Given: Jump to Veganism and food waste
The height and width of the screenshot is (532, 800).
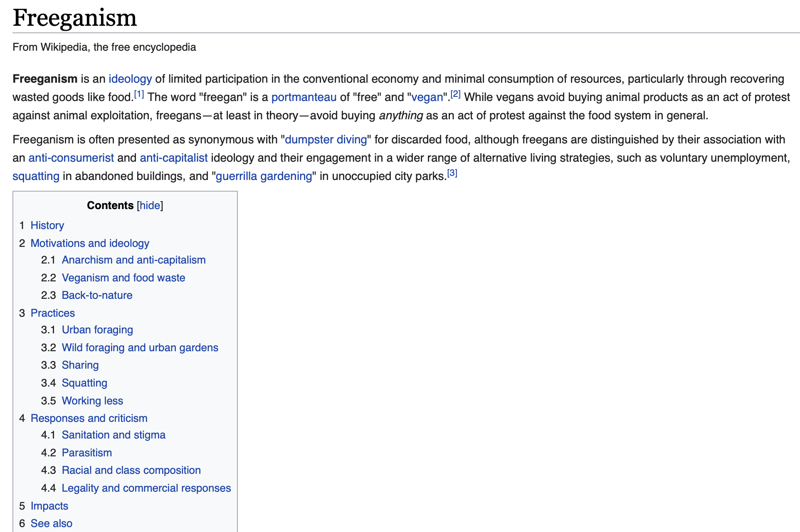Looking at the screenshot, I should point(123,278).
